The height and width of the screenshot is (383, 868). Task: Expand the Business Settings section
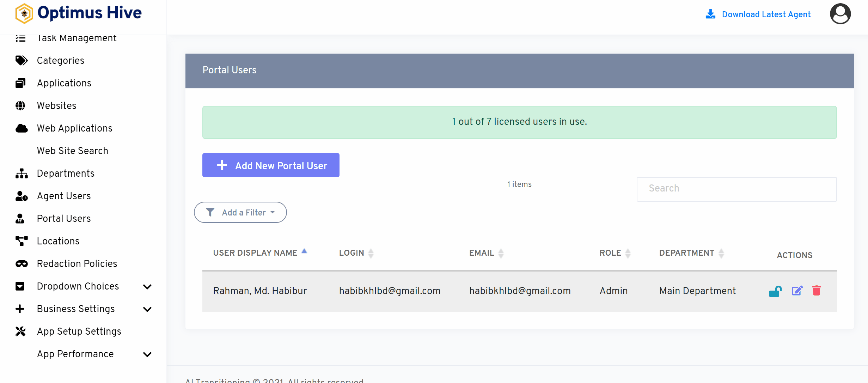coord(147,309)
